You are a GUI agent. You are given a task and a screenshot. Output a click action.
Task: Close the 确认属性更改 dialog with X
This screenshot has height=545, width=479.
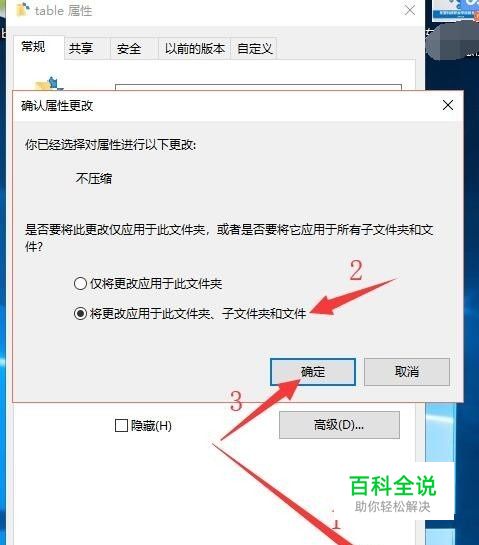(448, 105)
